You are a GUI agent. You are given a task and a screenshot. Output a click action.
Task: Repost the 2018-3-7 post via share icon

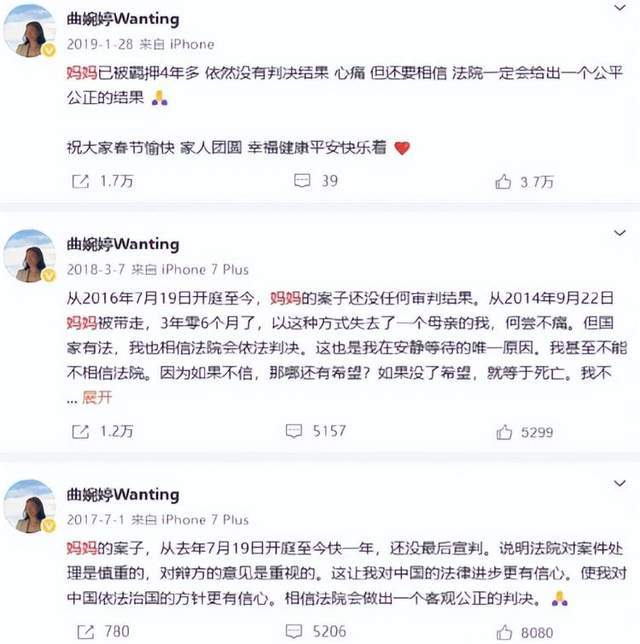pyautogui.click(x=81, y=431)
